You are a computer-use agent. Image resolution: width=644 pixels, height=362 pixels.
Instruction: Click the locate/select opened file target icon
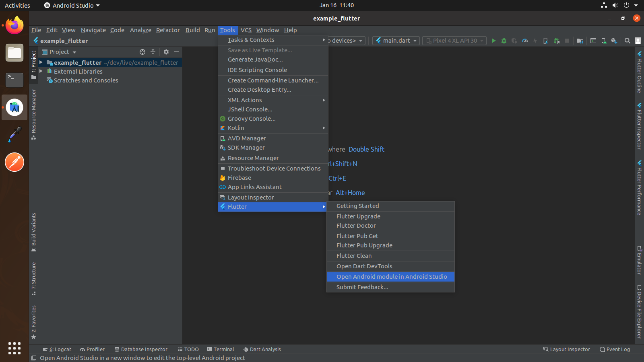[142, 52]
